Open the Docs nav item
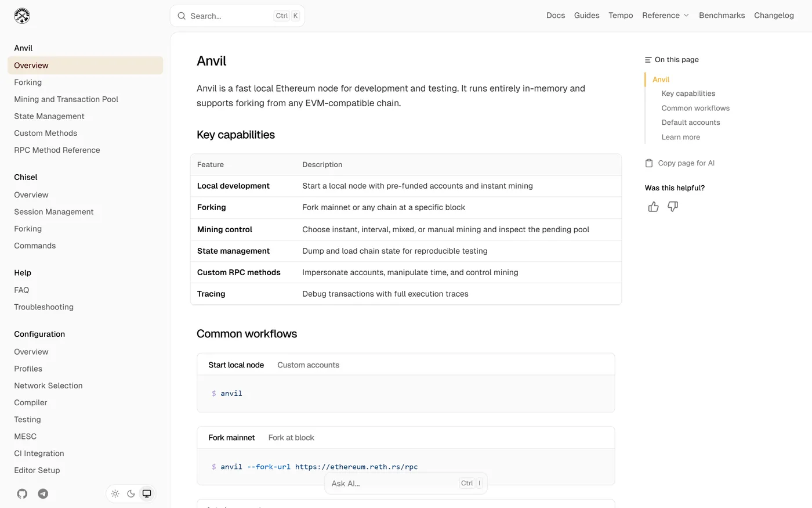Screen dimensions: 812x508 tap(556, 16)
